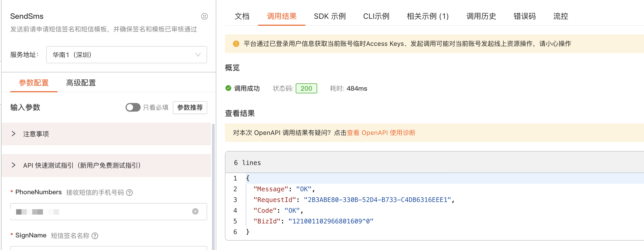Click the closing brace on line 6

248,232
